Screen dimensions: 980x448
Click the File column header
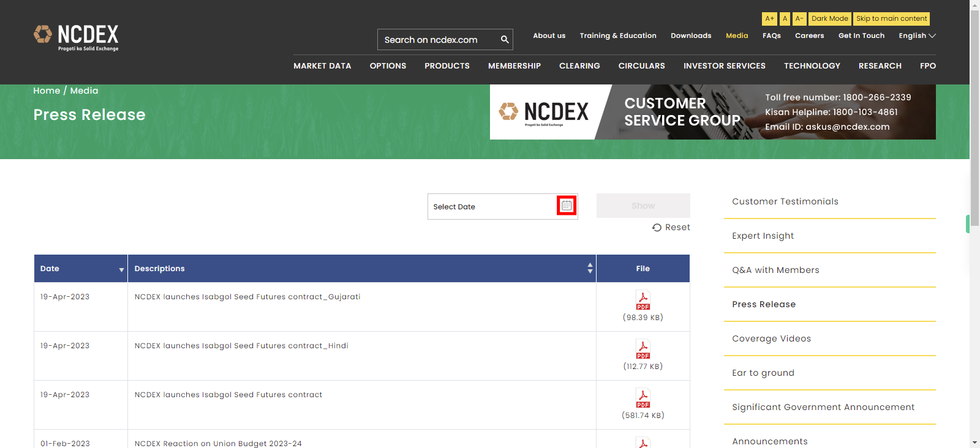tap(643, 269)
